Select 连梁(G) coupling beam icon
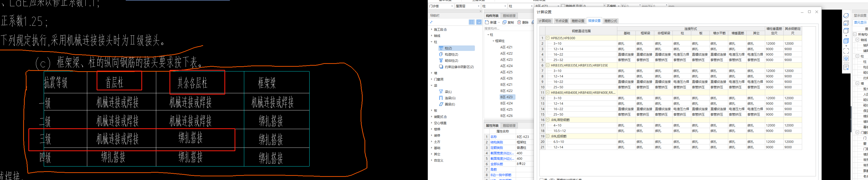868x180 pixels. coord(441,98)
